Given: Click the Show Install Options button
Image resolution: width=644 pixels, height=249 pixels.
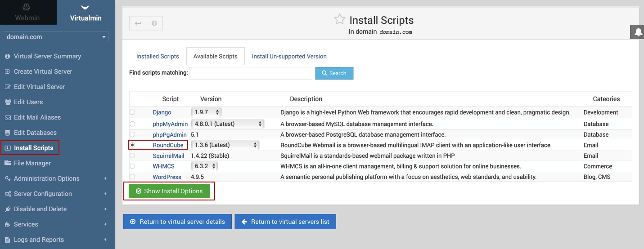Looking at the screenshot, I should coord(169,191).
